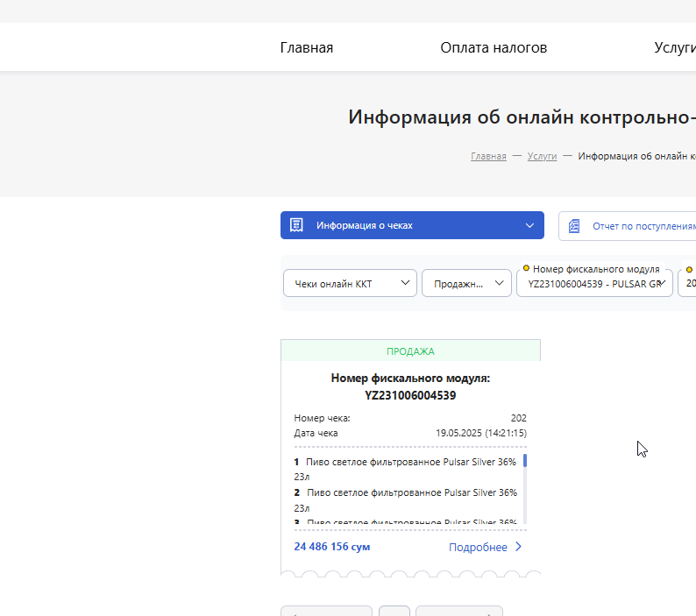Viewport: 696px width, 616px height.
Task: Click the date field starting with 20
Action: click(x=687, y=283)
